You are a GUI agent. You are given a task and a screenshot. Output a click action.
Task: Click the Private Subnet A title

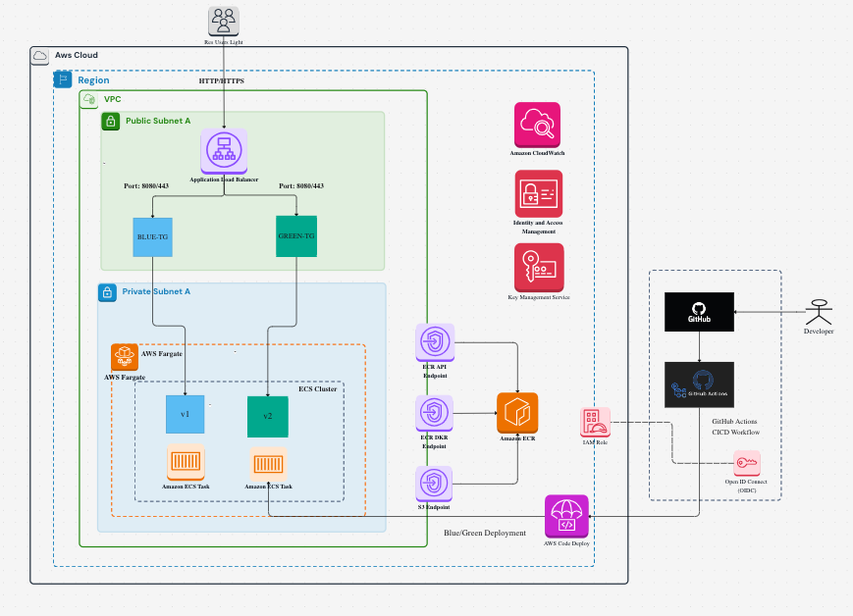156,292
